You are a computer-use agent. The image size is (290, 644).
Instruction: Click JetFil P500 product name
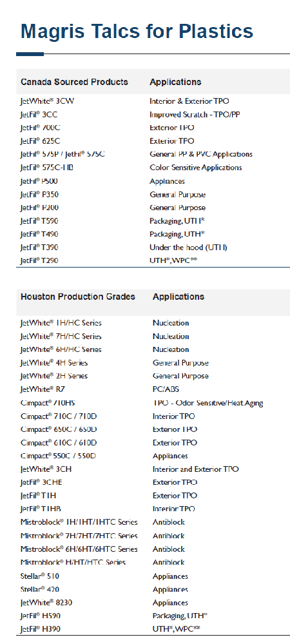41,181
